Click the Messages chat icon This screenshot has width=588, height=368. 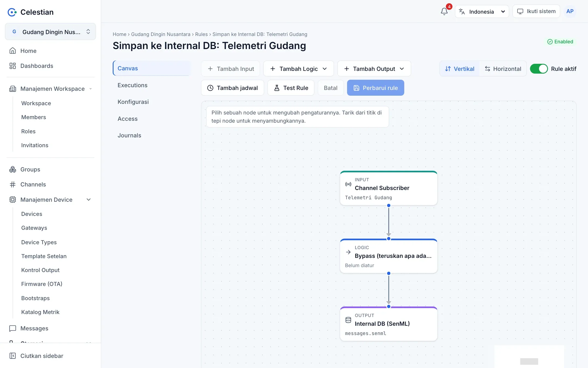[13, 328]
